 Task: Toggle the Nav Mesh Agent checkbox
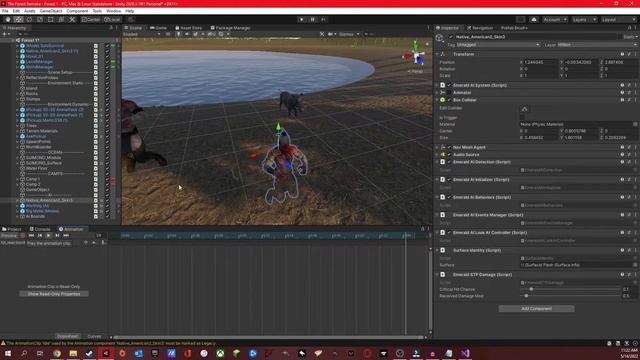449,147
